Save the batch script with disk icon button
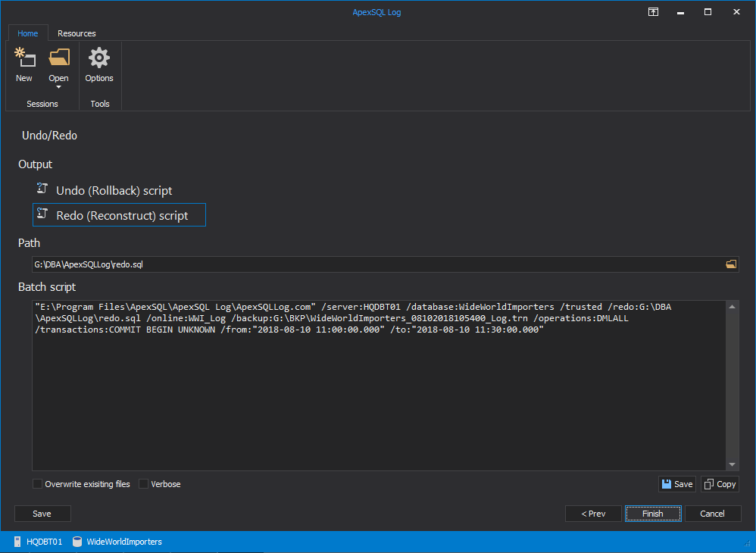The width and height of the screenshot is (756, 553). coord(677,484)
